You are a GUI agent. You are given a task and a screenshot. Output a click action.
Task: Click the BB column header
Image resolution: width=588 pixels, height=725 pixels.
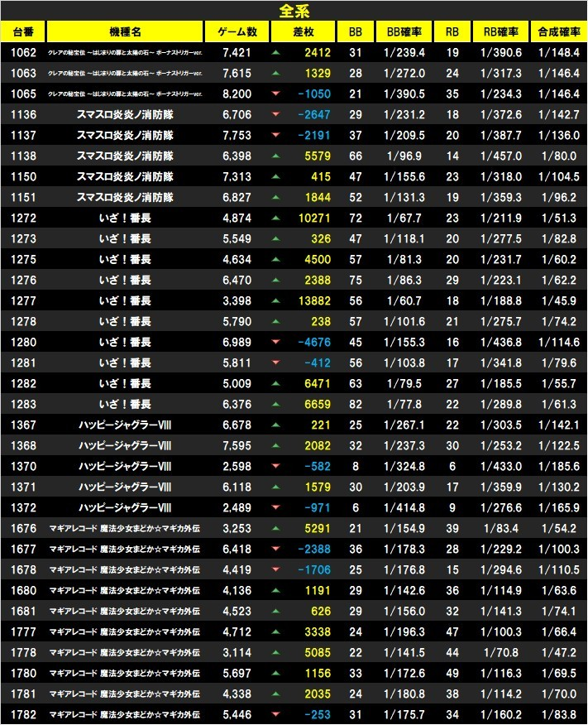tap(356, 32)
